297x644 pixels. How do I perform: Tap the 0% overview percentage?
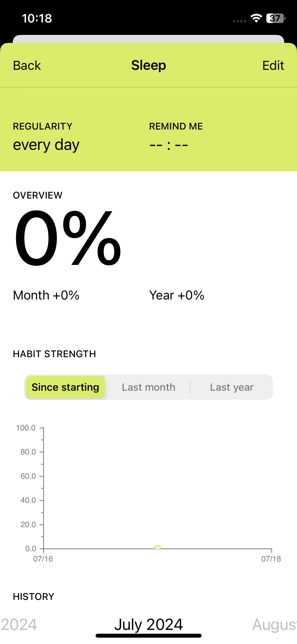tap(68, 238)
